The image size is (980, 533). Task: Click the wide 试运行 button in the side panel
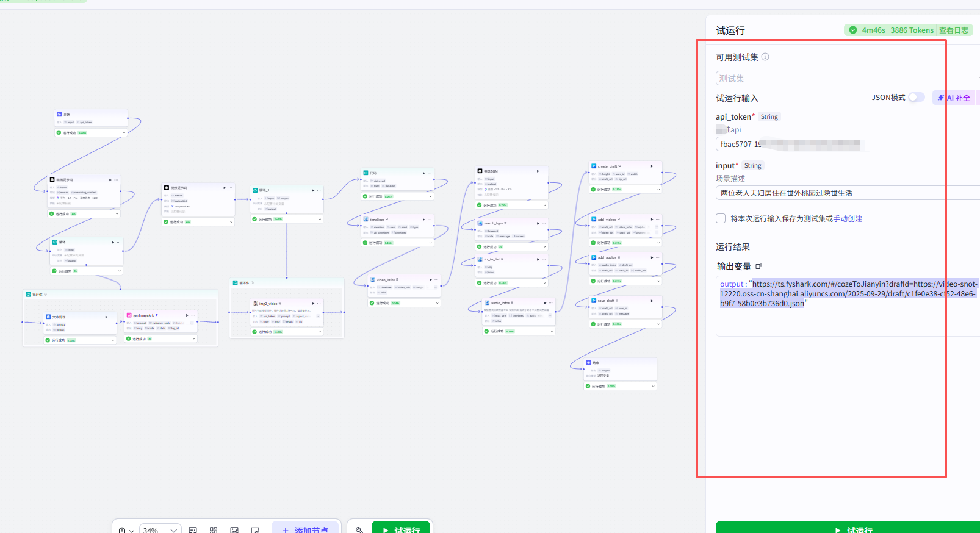[x=848, y=528]
